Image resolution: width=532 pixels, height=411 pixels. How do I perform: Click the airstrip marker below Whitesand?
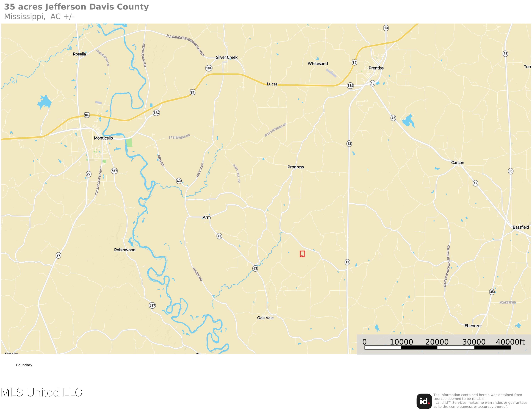click(x=331, y=73)
